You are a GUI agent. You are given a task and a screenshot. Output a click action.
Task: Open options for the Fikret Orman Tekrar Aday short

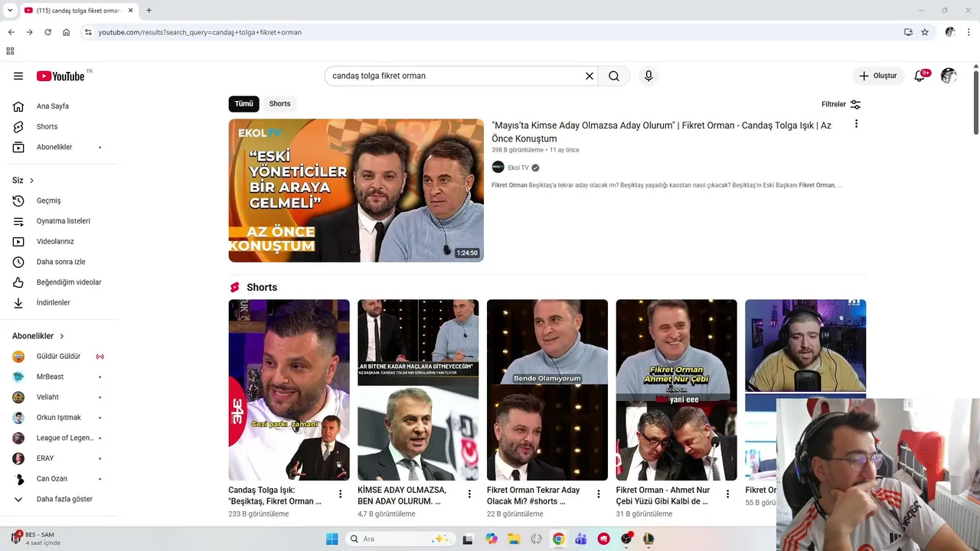599,494
